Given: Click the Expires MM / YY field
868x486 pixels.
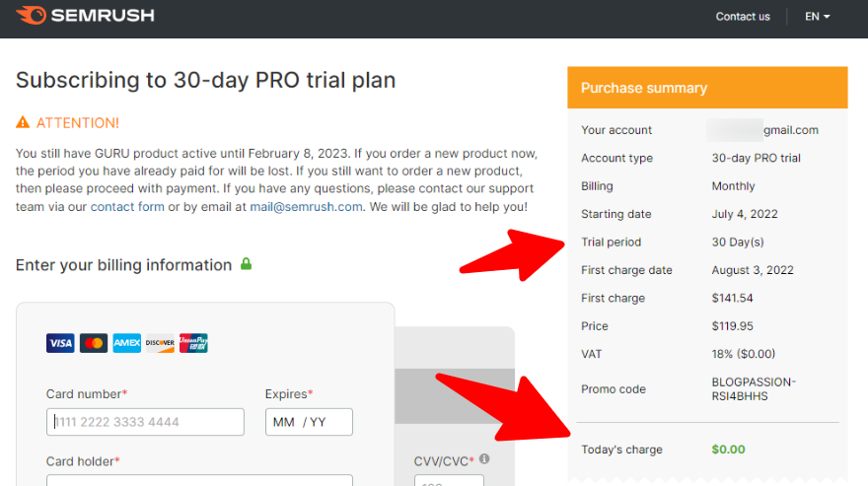Looking at the screenshot, I should click(x=309, y=422).
